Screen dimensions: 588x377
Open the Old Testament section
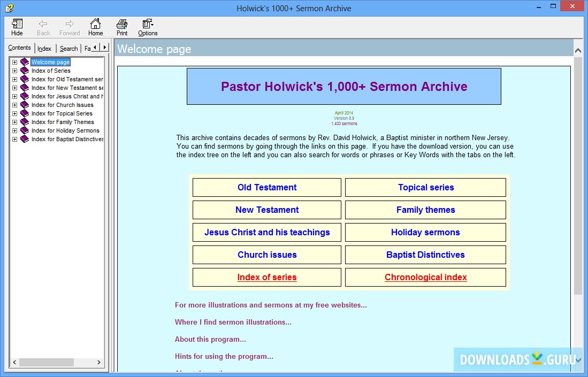266,187
